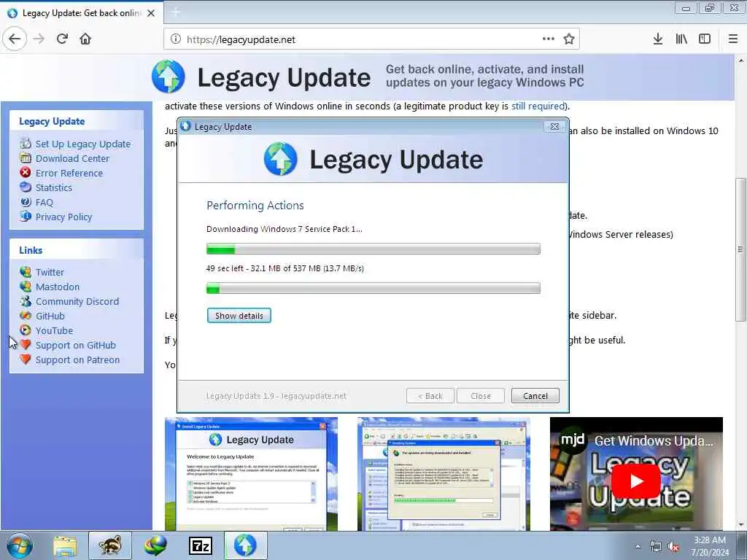Open downloads arrow in Firefox toolbar
Screen dimensions: 747x560
(658, 39)
